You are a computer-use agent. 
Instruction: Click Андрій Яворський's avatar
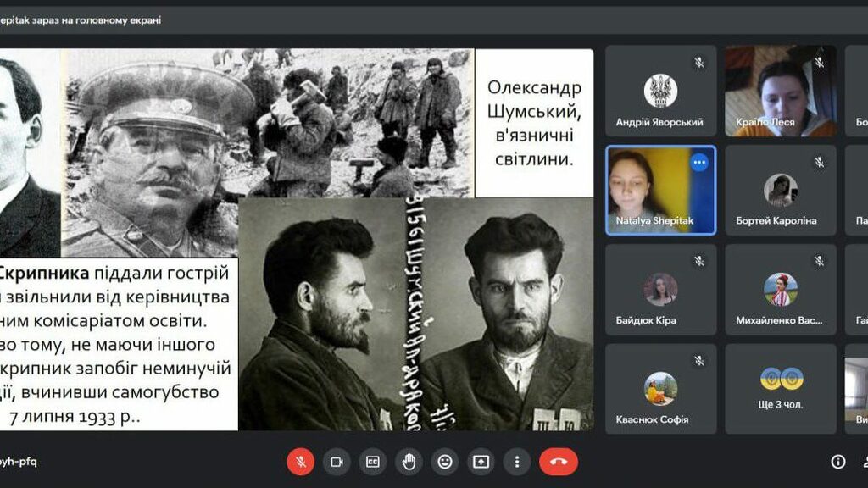coord(660,91)
